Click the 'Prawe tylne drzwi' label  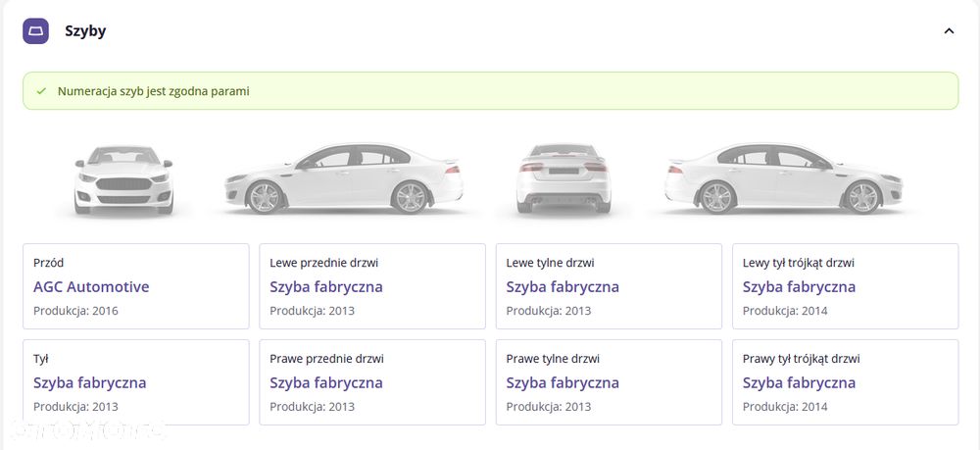[x=553, y=359]
